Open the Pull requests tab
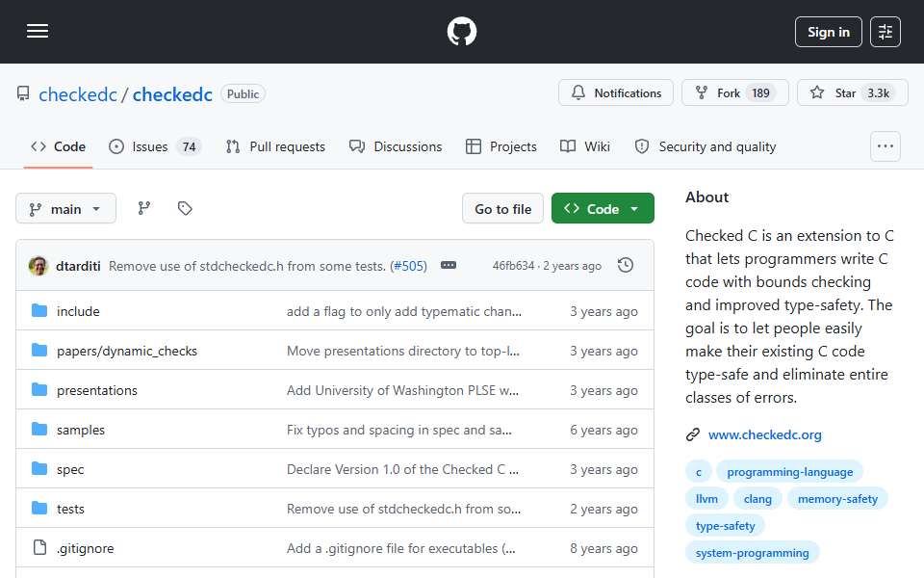The width and height of the screenshot is (924, 578). (x=275, y=146)
